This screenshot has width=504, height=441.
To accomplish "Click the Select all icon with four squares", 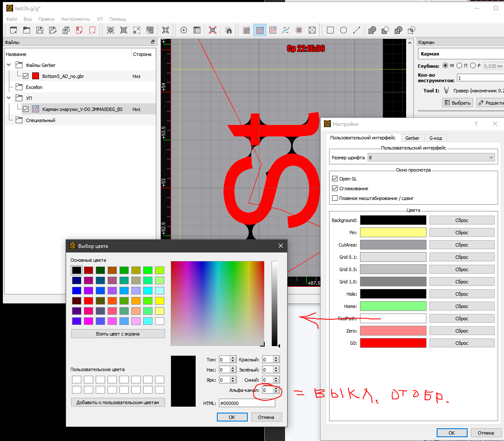I will (x=166, y=30).
